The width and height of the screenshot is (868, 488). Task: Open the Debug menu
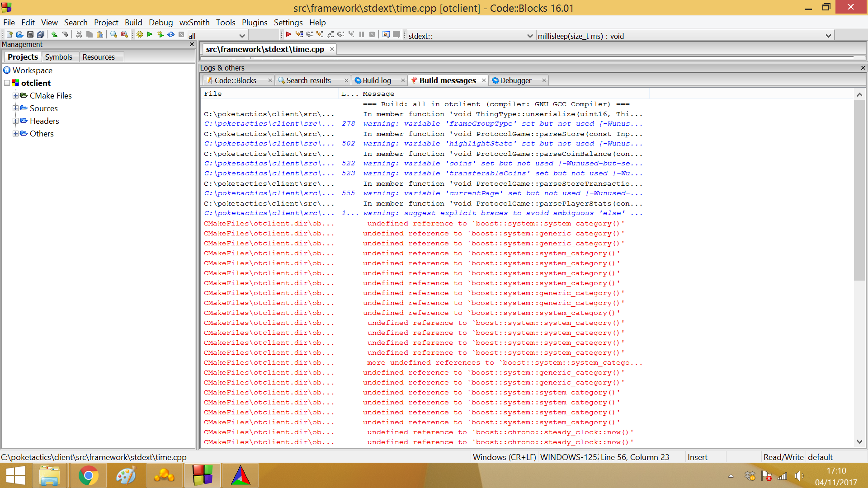(x=160, y=22)
